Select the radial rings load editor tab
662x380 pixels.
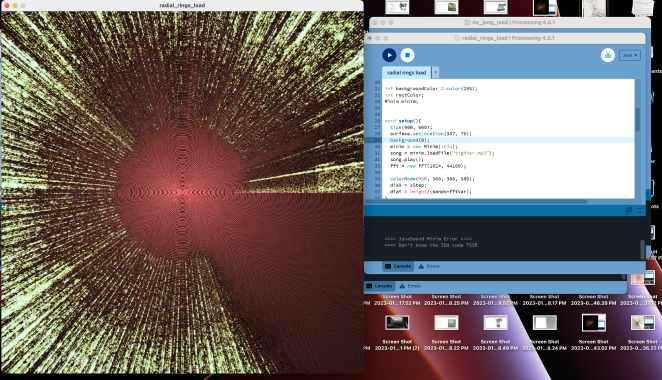406,73
